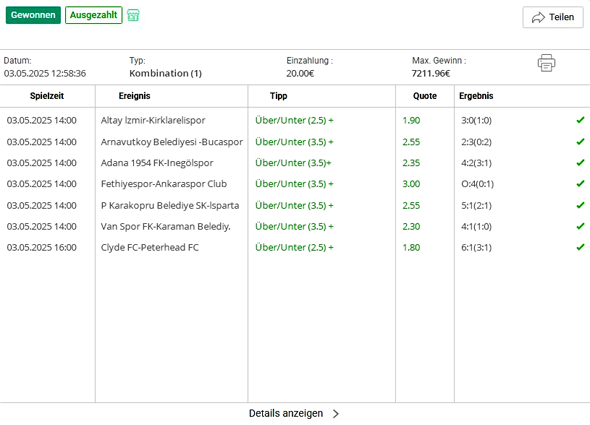Click the 3.00 quote value
Viewport: 590px width, 425px height.
pyautogui.click(x=411, y=184)
